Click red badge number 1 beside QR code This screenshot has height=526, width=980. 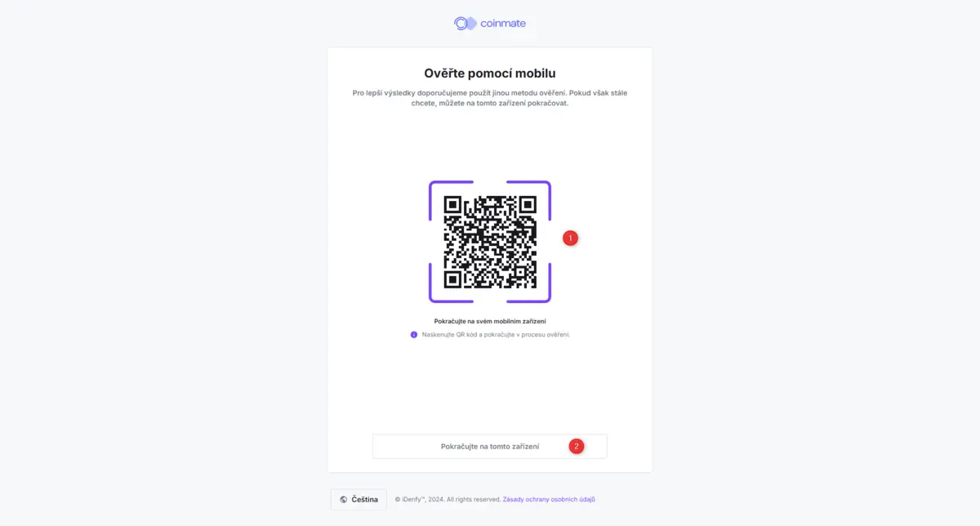pyautogui.click(x=571, y=238)
